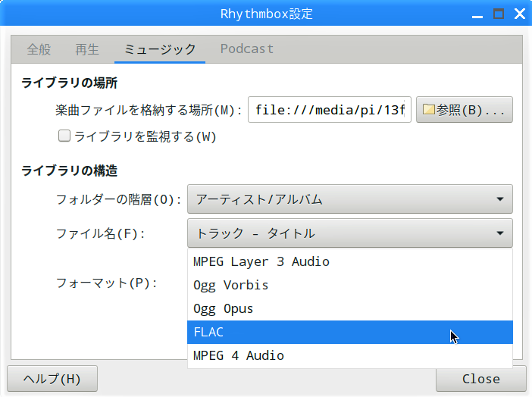Maximize the Rhythmbox設定 window

pos(498,14)
